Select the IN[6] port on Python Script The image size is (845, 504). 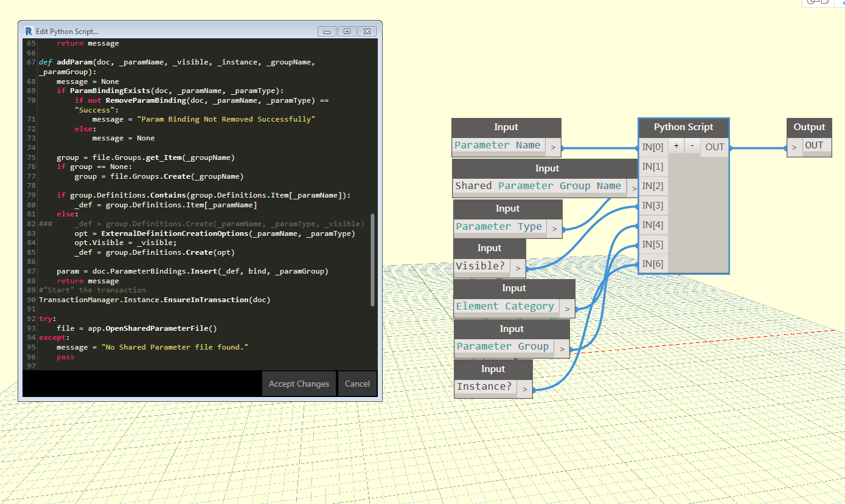coord(653,264)
